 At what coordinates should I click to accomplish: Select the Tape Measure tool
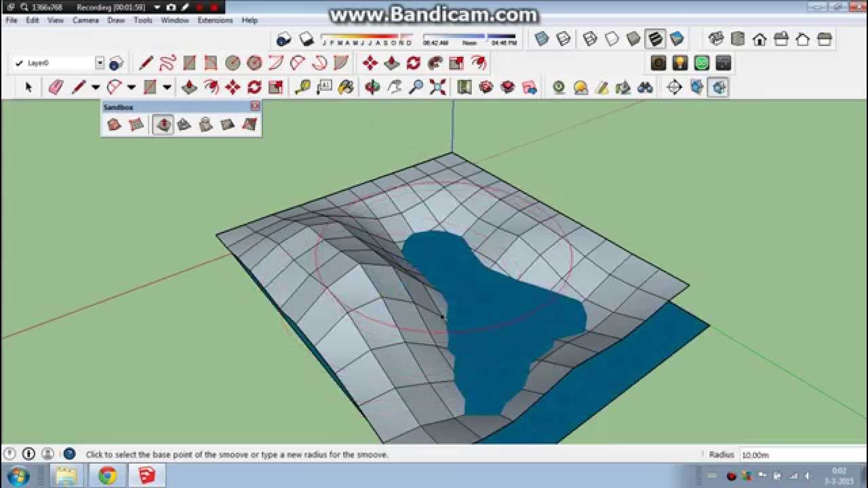point(302,87)
